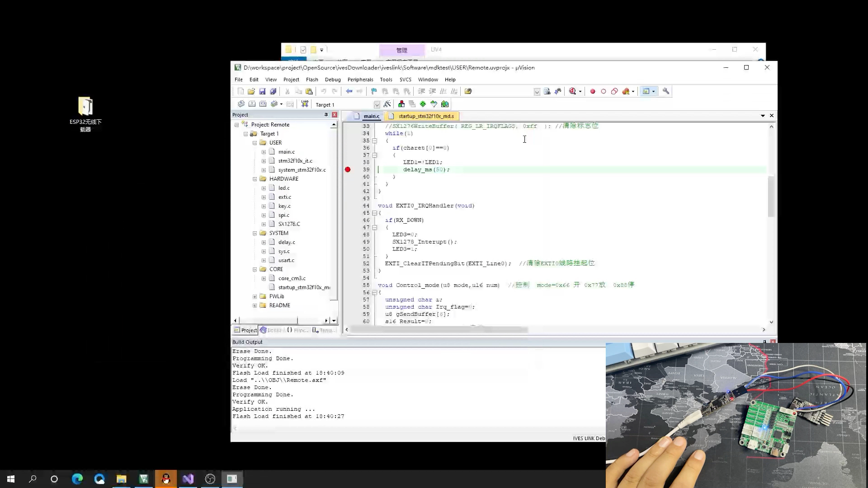The width and height of the screenshot is (868, 488).
Task: Open QQ penguin app in taskbar
Action: click(166, 479)
